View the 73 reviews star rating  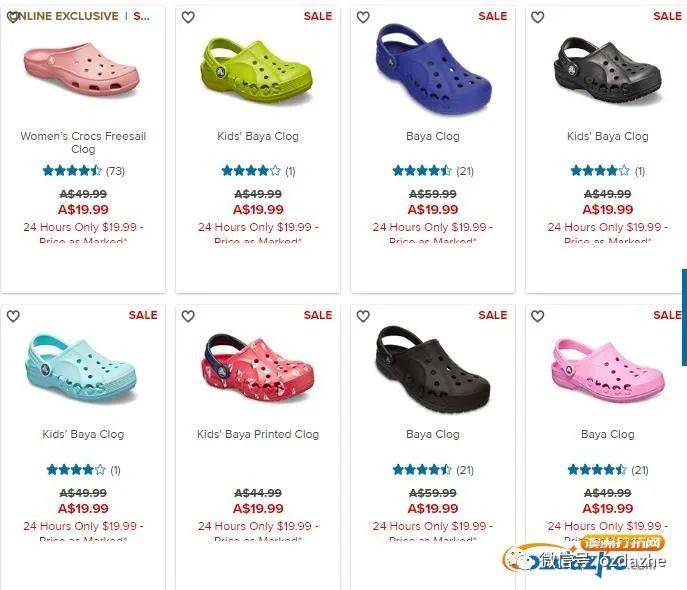click(83, 170)
